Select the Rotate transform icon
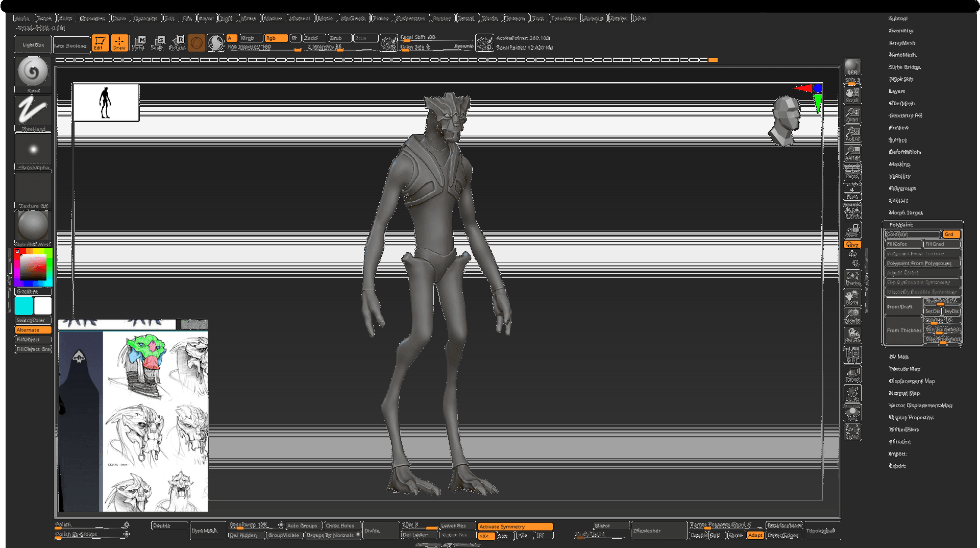Screen dimensions: 980x548 [178, 43]
